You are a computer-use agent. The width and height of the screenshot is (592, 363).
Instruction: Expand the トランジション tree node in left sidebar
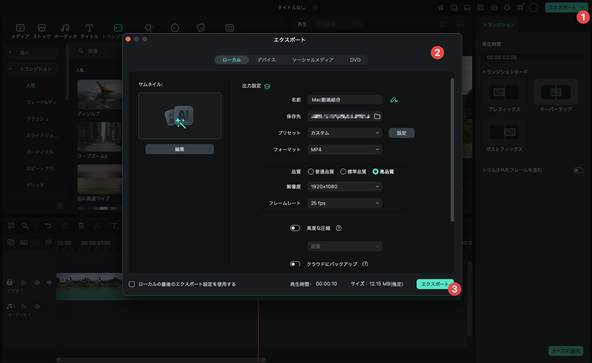tap(11, 69)
